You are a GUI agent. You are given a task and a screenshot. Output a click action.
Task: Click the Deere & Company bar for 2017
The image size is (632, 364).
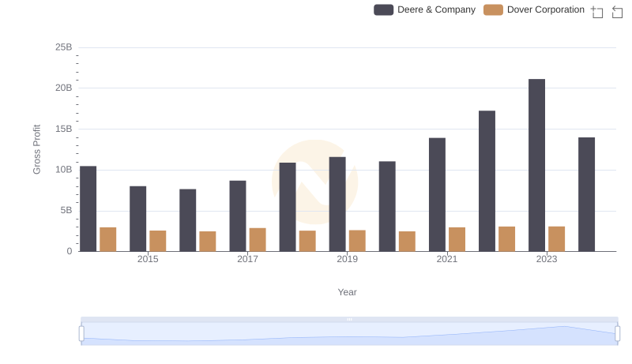238,216
